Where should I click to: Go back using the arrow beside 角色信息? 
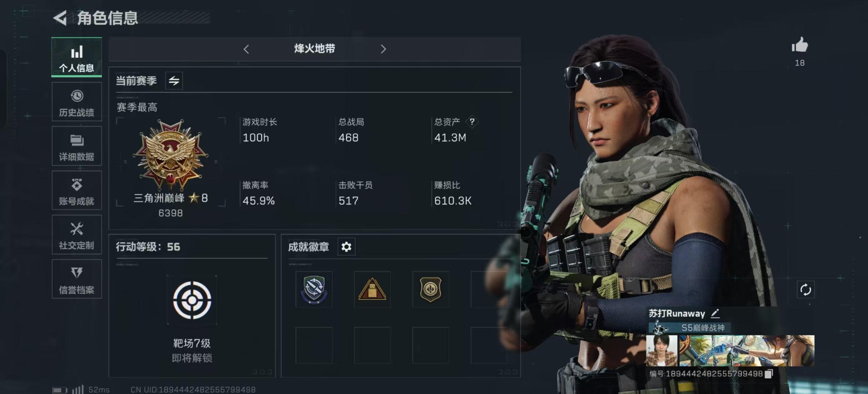coord(60,18)
